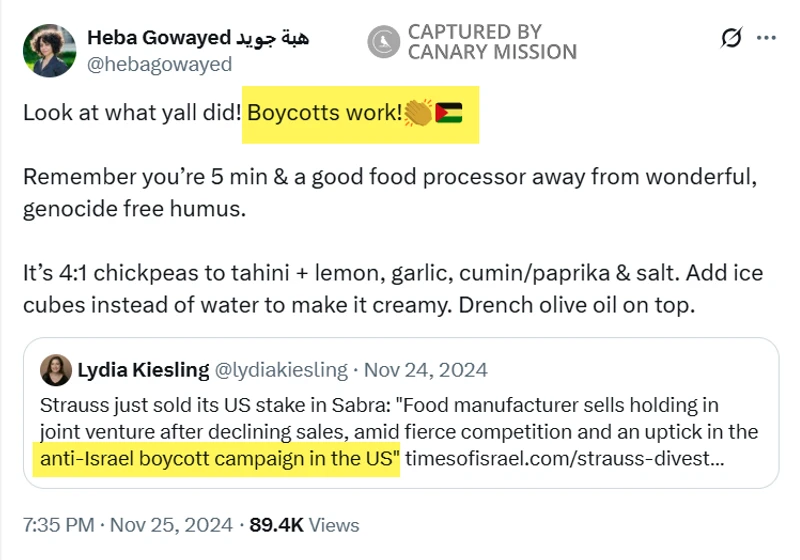Click the Grok slashed-circle icon

click(x=731, y=38)
